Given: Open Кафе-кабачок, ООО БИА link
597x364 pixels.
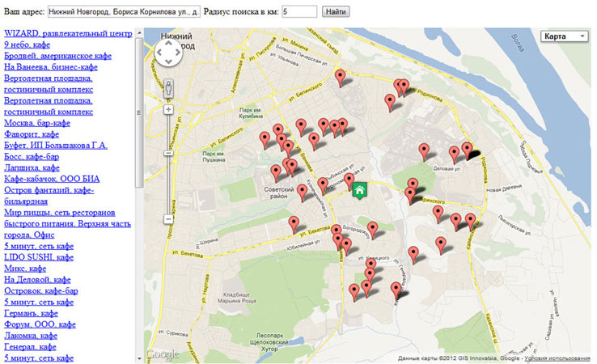Looking at the screenshot, I should click(52, 179).
